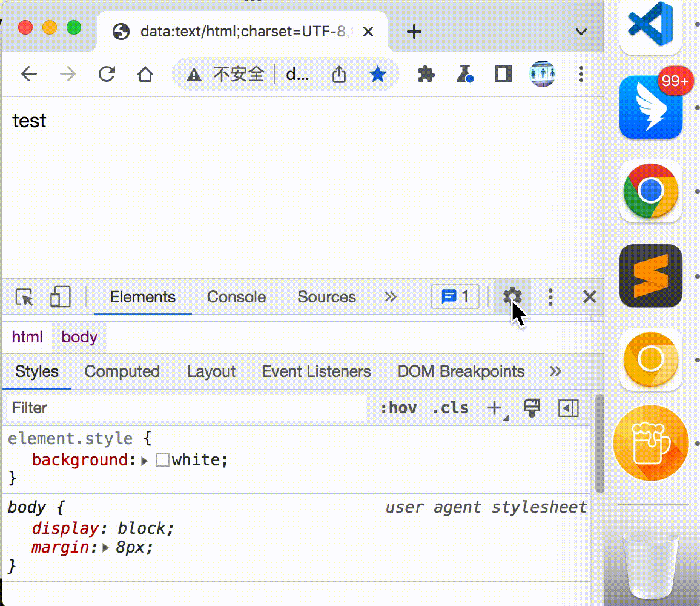Open the Chrome Labs flask icon

464,74
